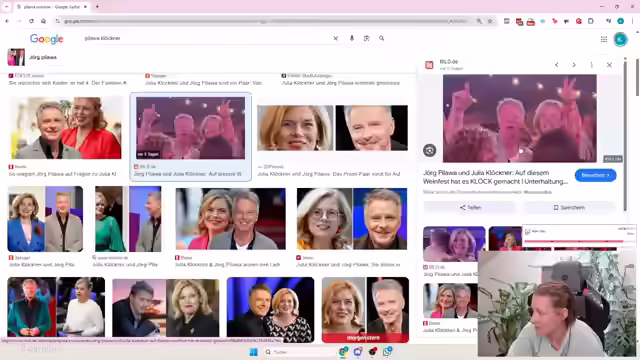This screenshot has height=360, width=640.
Task: Open the selected pink concert thumbnail
Action: point(191,128)
